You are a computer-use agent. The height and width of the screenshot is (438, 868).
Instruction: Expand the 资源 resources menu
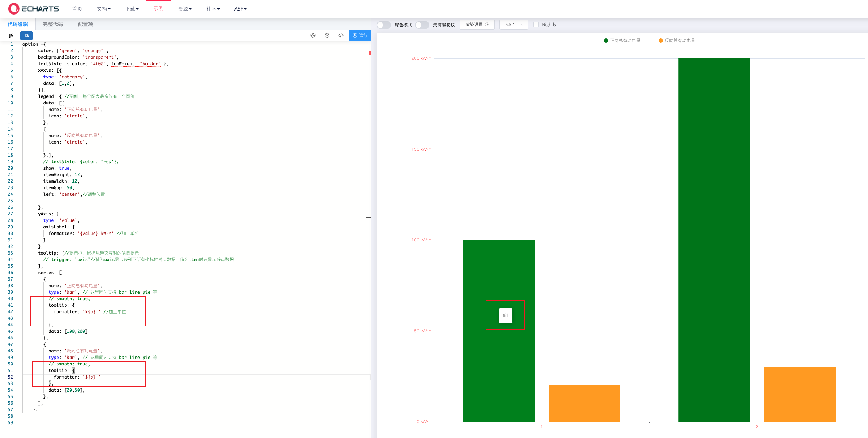pyautogui.click(x=185, y=9)
